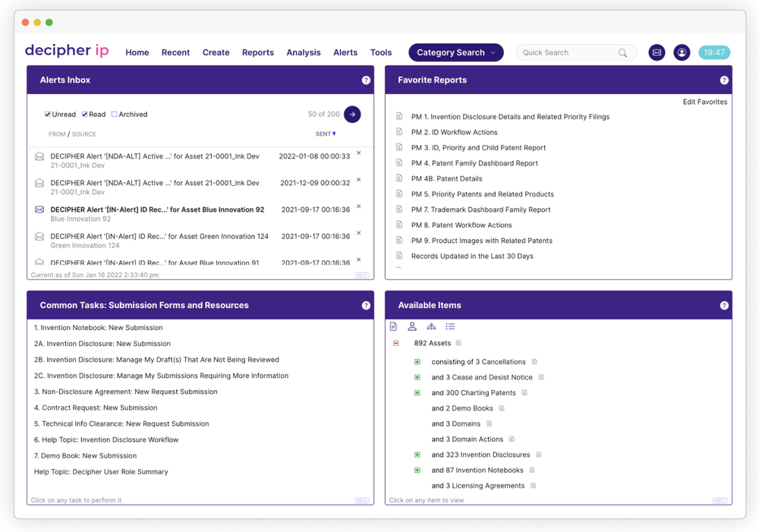The height and width of the screenshot is (532, 759).
Task: Dismiss the 2021-12-09 alert with X
Action: point(359,180)
